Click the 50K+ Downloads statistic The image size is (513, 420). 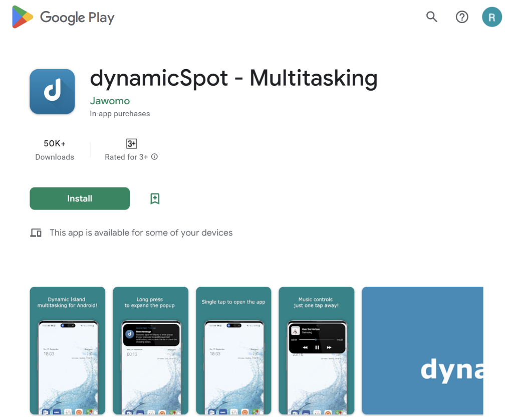(55, 150)
